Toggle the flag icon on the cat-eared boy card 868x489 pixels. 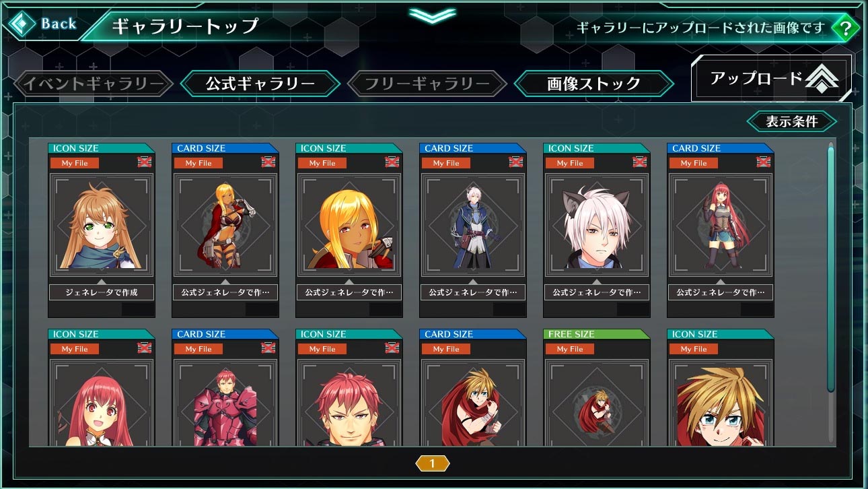pos(639,162)
